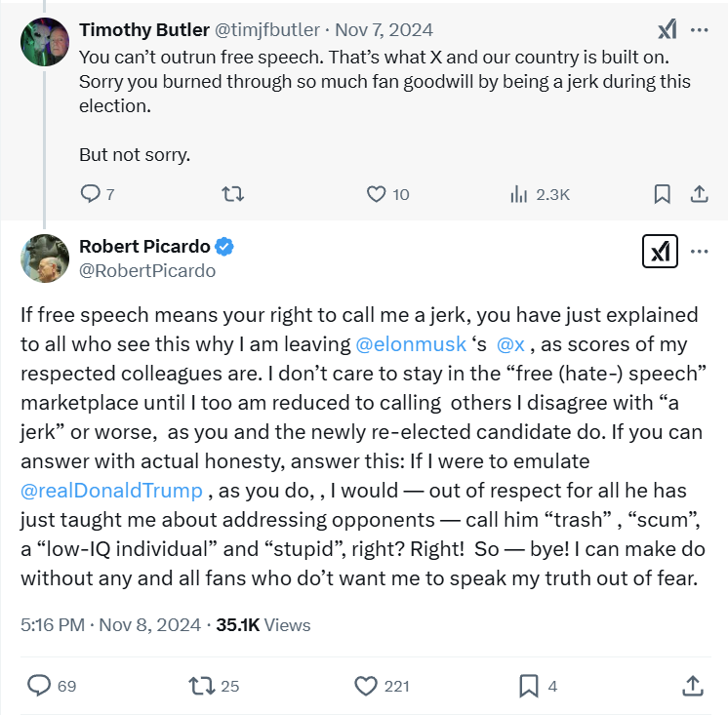Image resolution: width=728 pixels, height=715 pixels.
Task: Bookmark Robert Picardo's post
Action: coord(529,686)
